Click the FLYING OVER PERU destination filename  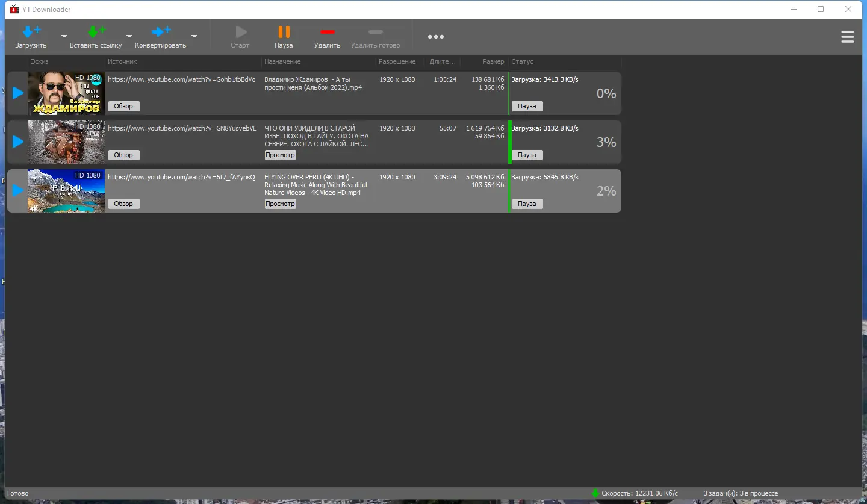tap(315, 185)
